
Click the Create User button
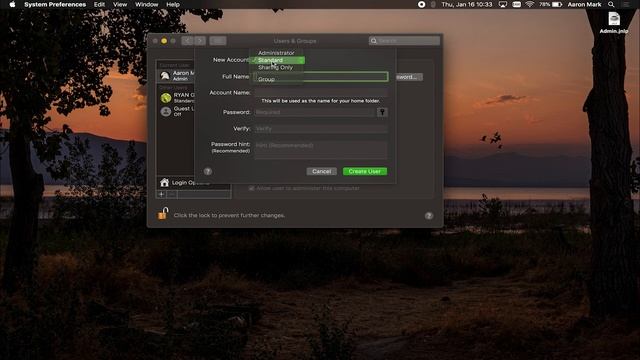365,171
